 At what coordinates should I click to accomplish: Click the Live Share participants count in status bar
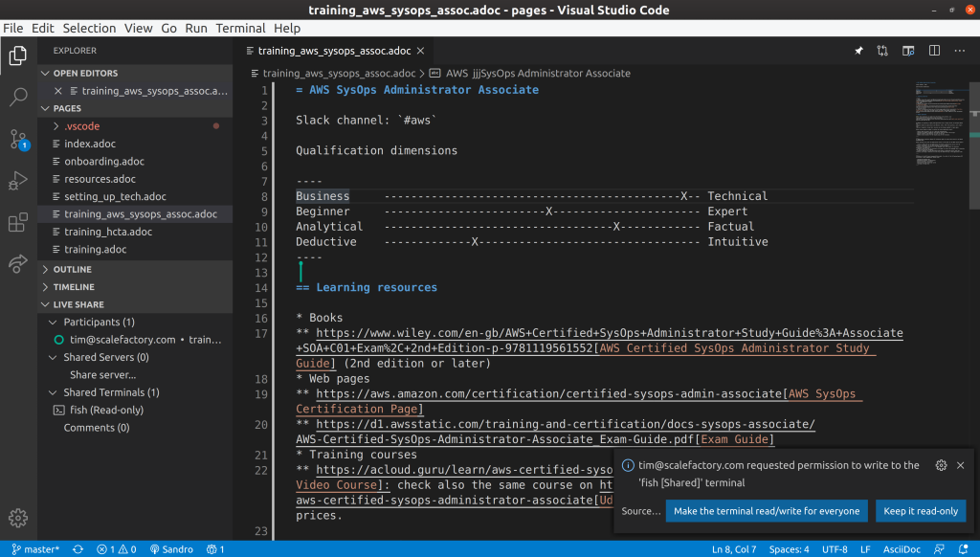click(215, 549)
